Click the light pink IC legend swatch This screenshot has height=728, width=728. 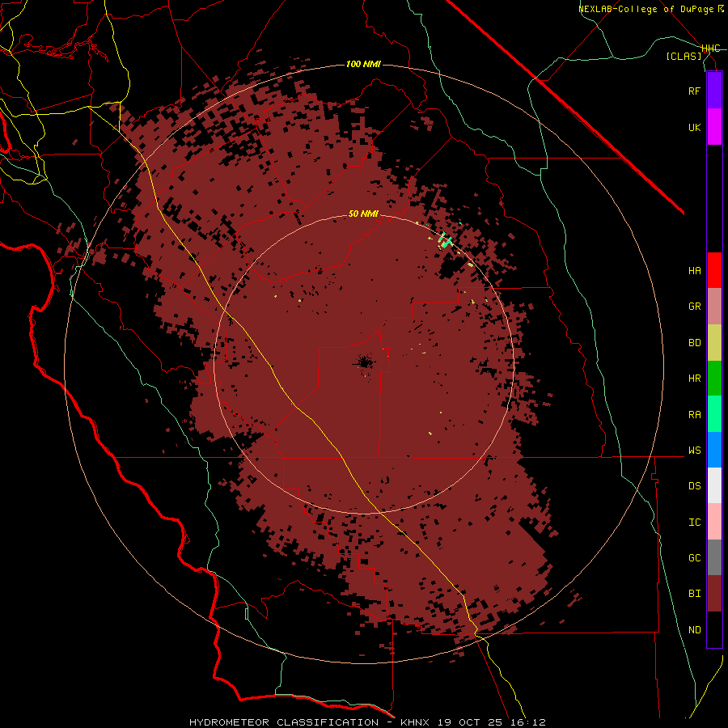click(714, 522)
